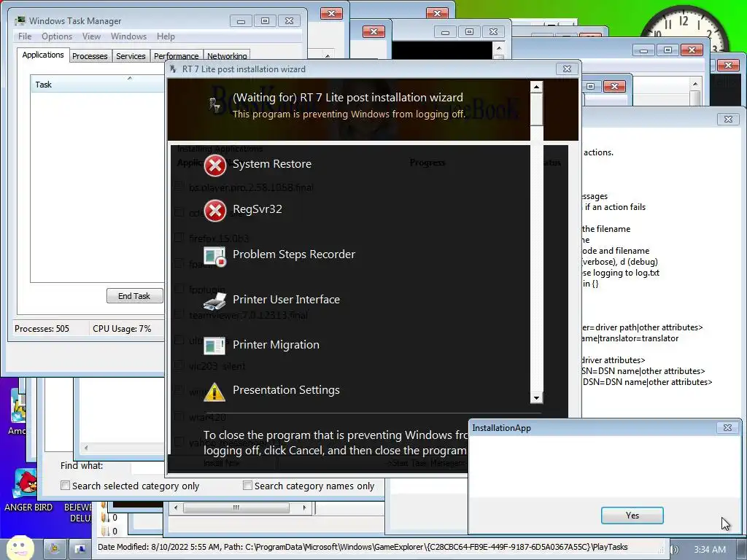Image resolution: width=747 pixels, height=560 pixels.
Task: Click the Windows Task Manager title bar icon
Action: point(20,20)
